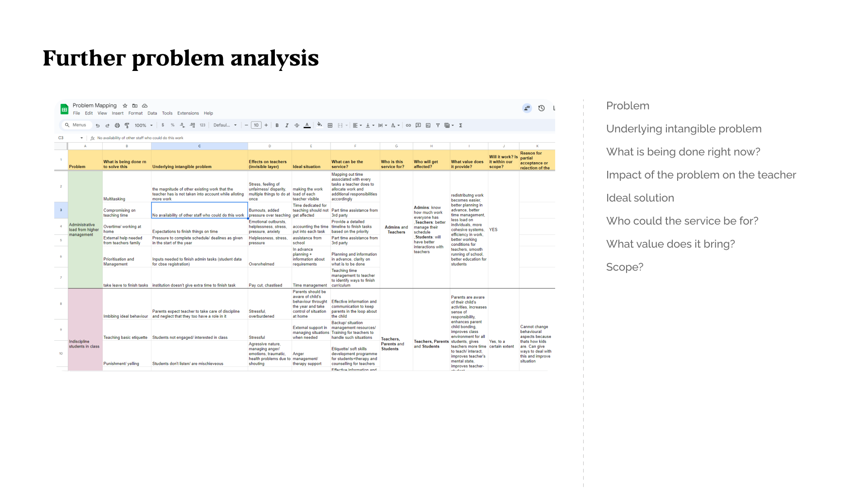Toggle bold formatting
This screenshot has height=488, width=868.
click(x=277, y=126)
